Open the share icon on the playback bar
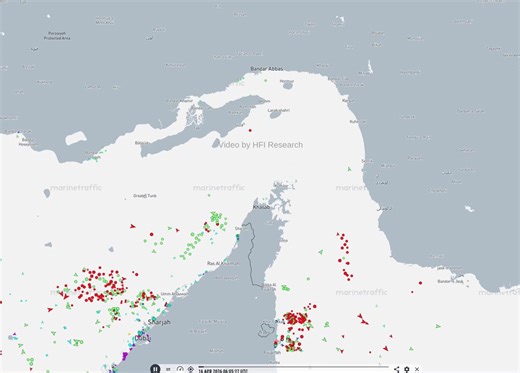The image size is (520, 373). [397, 369]
